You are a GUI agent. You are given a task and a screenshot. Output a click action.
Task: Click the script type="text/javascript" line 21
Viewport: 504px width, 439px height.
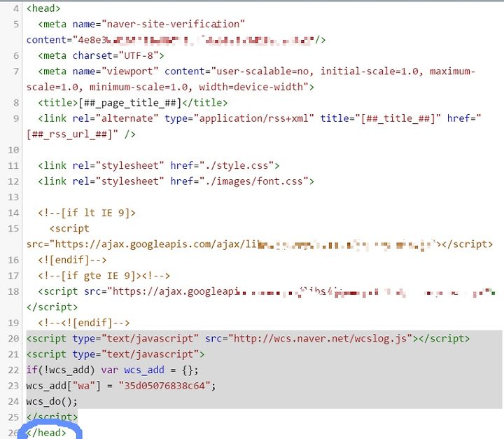(x=115, y=354)
